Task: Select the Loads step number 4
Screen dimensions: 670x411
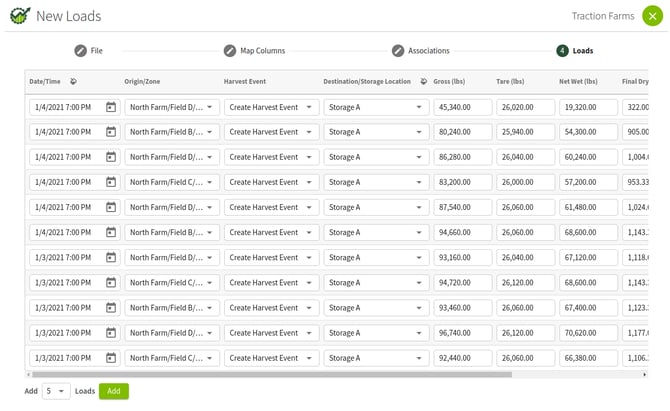Action: click(562, 51)
